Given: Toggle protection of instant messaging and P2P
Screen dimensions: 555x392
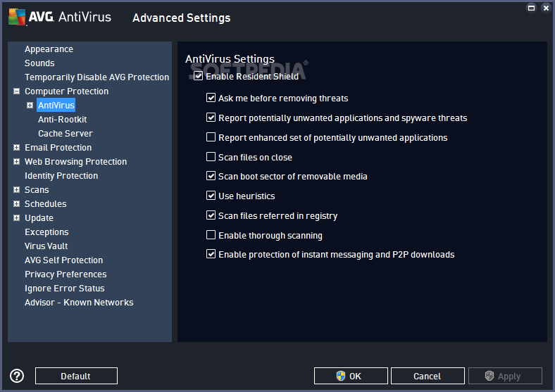Looking at the screenshot, I should (211, 254).
